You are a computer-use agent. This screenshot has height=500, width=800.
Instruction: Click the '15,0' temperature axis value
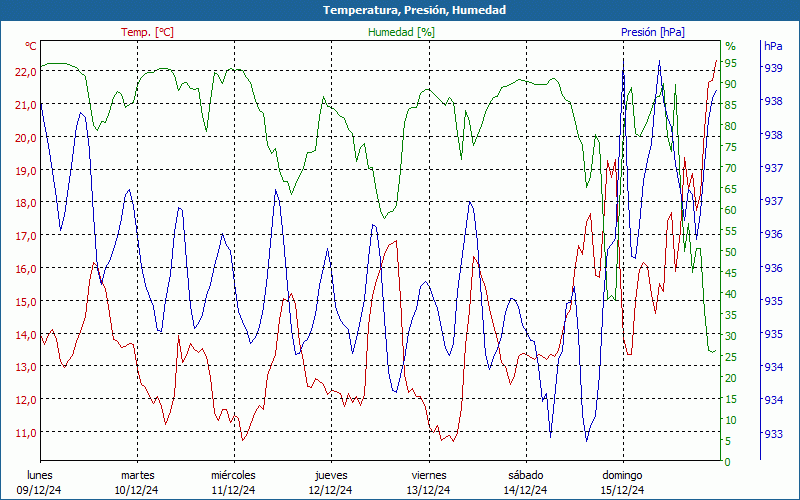click(x=26, y=302)
